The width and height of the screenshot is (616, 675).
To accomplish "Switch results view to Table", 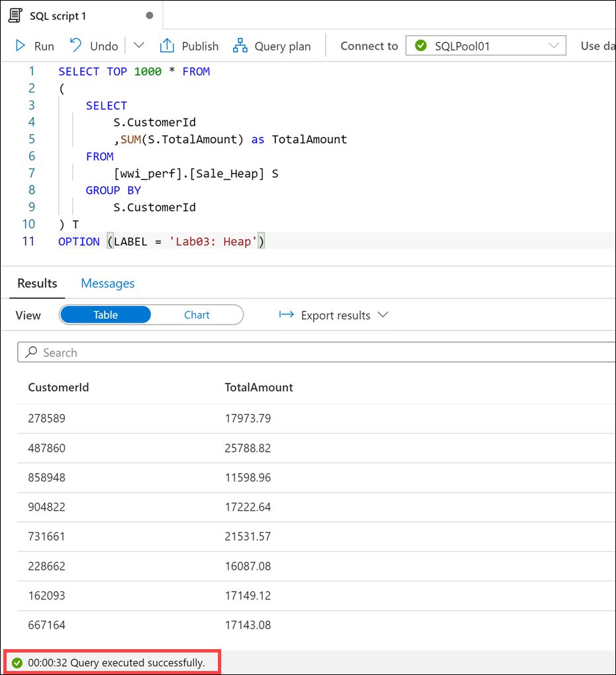I will click(105, 315).
